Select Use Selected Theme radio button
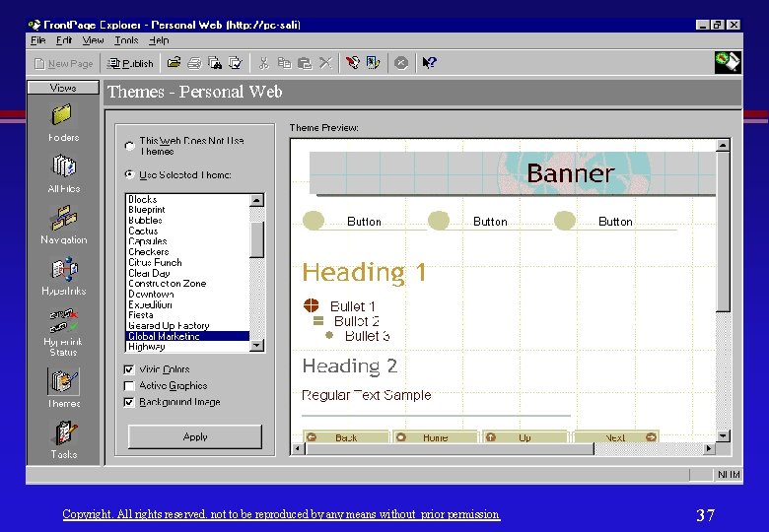Viewport: 769px width, 532px height. 129,174
